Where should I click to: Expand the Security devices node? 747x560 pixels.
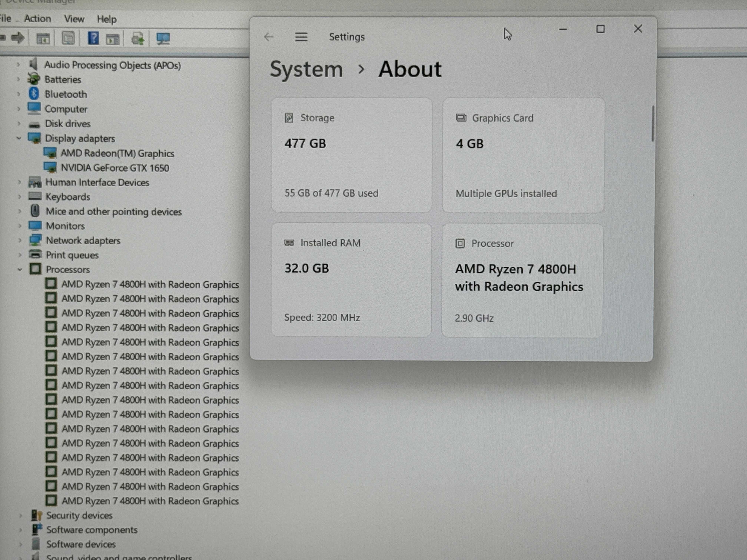(x=20, y=515)
